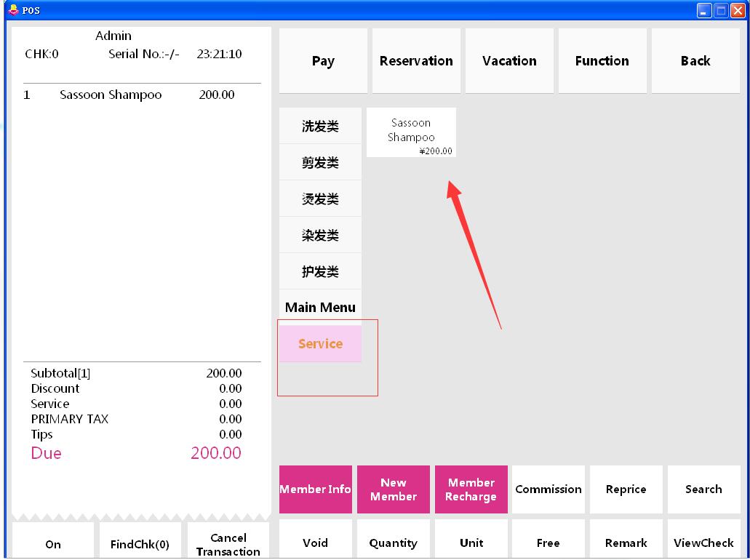Image resolution: width=750 pixels, height=560 pixels.
Task: Click the PRIMARY TAX row
Action: pyautogui.click(x=136, y=419)
